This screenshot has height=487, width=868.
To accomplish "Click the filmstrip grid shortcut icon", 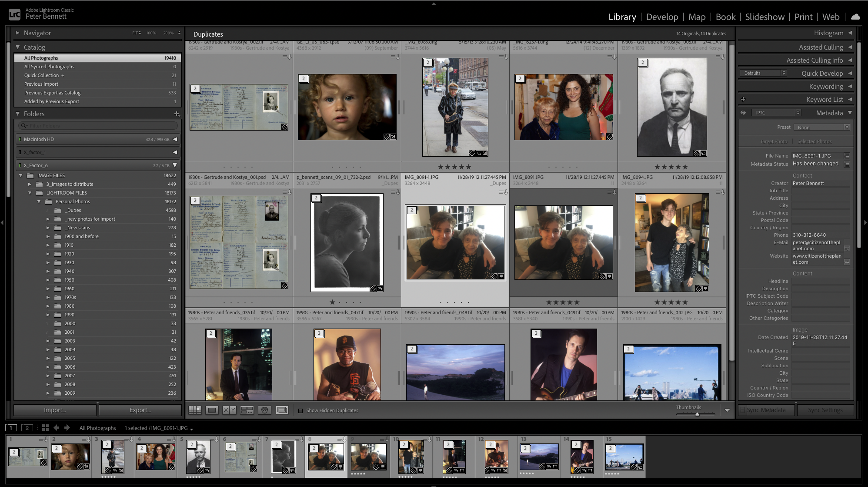I will (x=45, y=428).
